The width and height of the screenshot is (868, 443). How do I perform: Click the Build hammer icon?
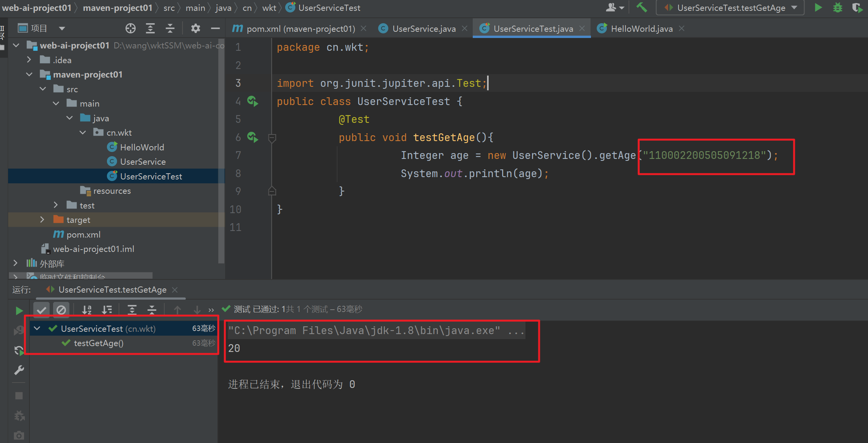[642, 8]
